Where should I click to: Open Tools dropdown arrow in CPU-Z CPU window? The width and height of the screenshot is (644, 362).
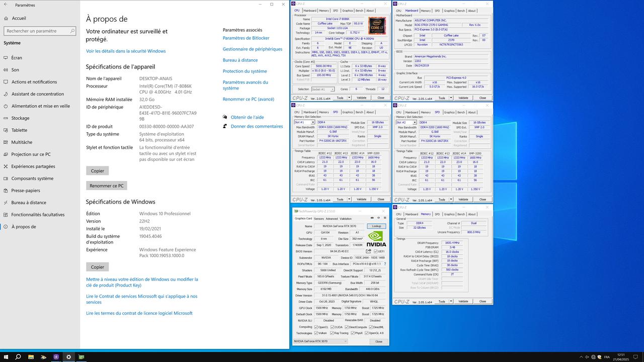tap(349, 98)
